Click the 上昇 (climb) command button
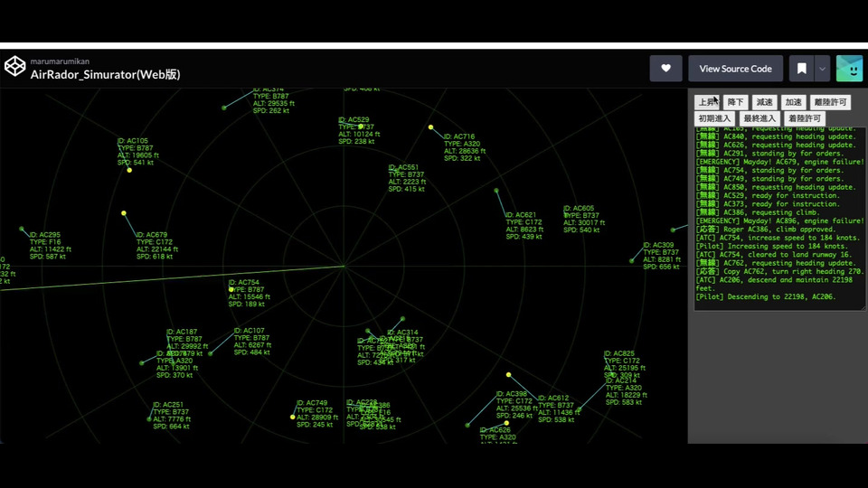This screenshot has width=868, height=488. pyautogui.click(x=707, y=102)
